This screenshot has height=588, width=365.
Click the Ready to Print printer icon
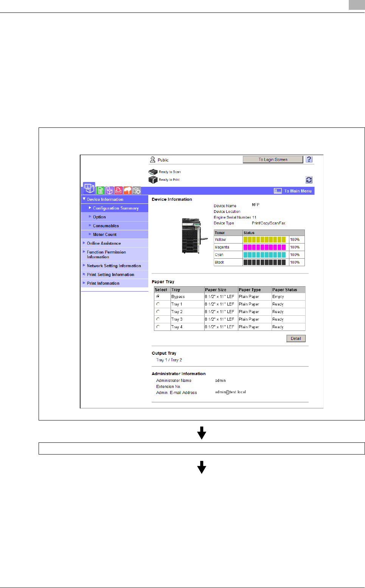(153, 180)
